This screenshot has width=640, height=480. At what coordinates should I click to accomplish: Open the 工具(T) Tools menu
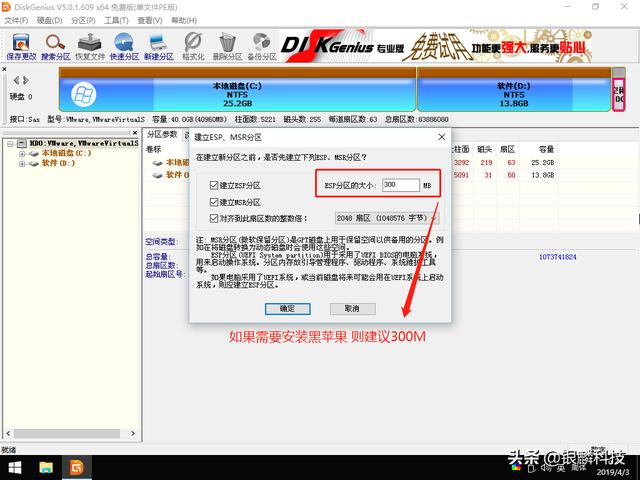(x=116, y=20)
